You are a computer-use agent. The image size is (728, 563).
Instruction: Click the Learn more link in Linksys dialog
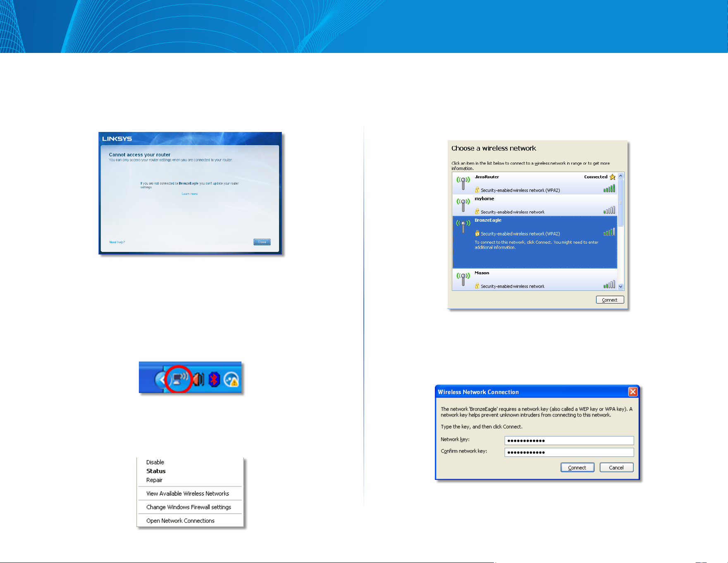(x=190, y=194)
